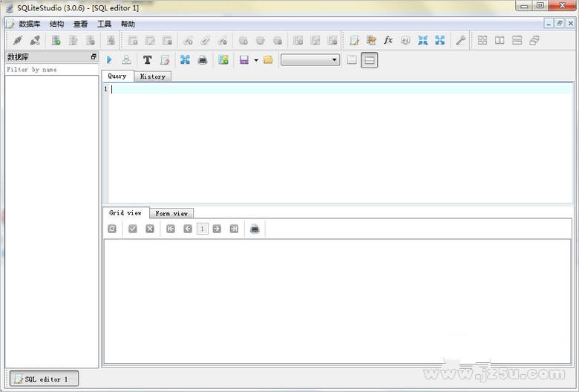Toggle results in separate tab
The height and width of the screenshot is (392, 579).
352,59
